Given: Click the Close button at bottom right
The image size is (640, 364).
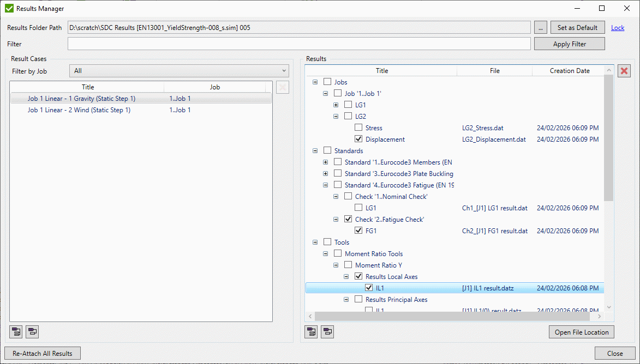Looking at the screenshot, I should pos(615,354).
